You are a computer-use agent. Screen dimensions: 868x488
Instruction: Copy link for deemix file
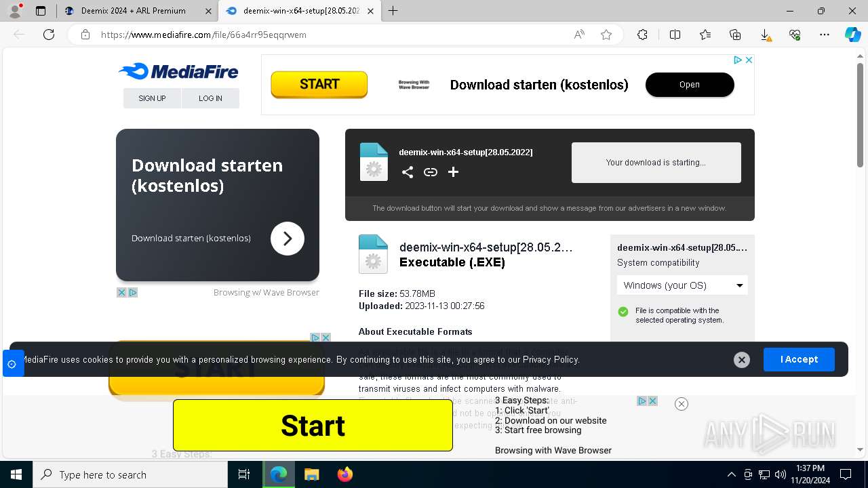pyautogui.click(x=431, y=172)
